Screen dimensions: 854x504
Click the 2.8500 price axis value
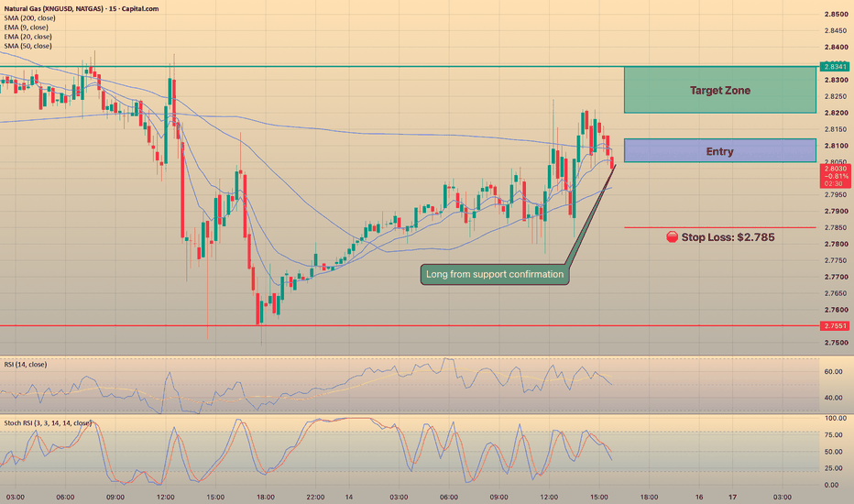[836, 14]
